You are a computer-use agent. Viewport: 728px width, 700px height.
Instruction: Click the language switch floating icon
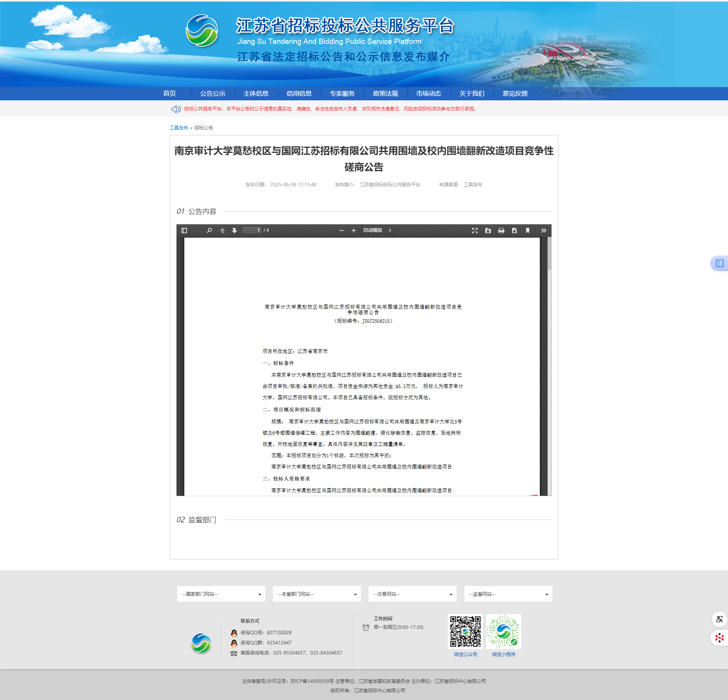[x=719, y=619]
